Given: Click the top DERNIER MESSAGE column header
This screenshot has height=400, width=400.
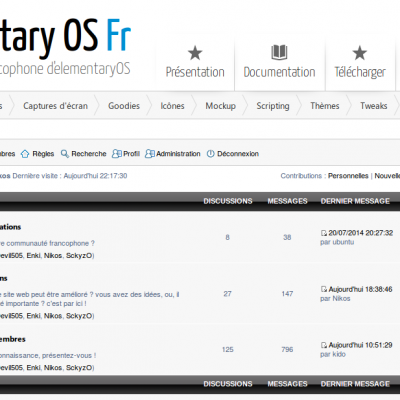Looking at the screenshot, I should pyautogui.click(x=355, y=201).
